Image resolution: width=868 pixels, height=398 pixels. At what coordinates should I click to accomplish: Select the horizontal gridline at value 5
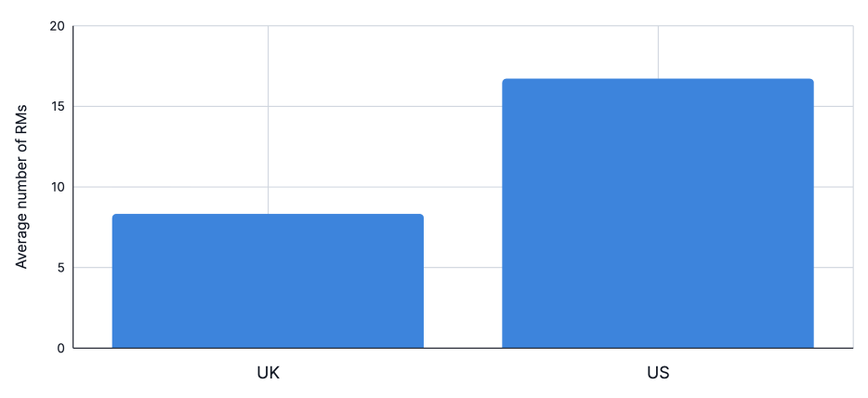pyautogui.click(x=463, y=268)
